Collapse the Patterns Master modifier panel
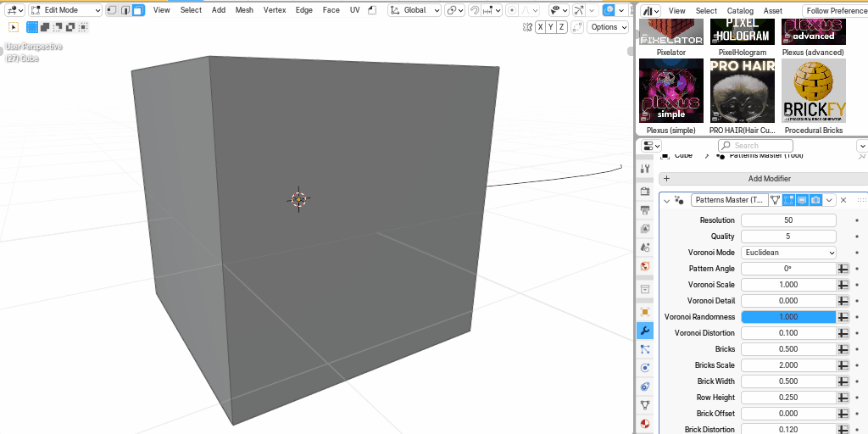 point(666,200)
